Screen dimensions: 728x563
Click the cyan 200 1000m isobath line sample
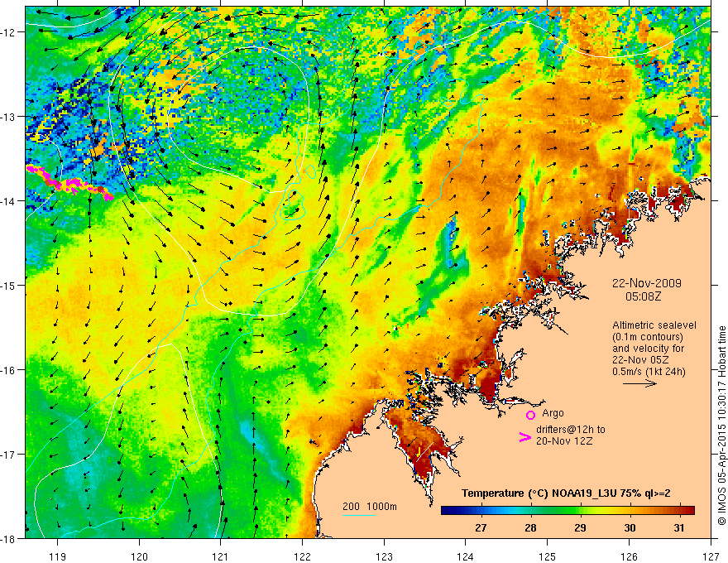359,515
